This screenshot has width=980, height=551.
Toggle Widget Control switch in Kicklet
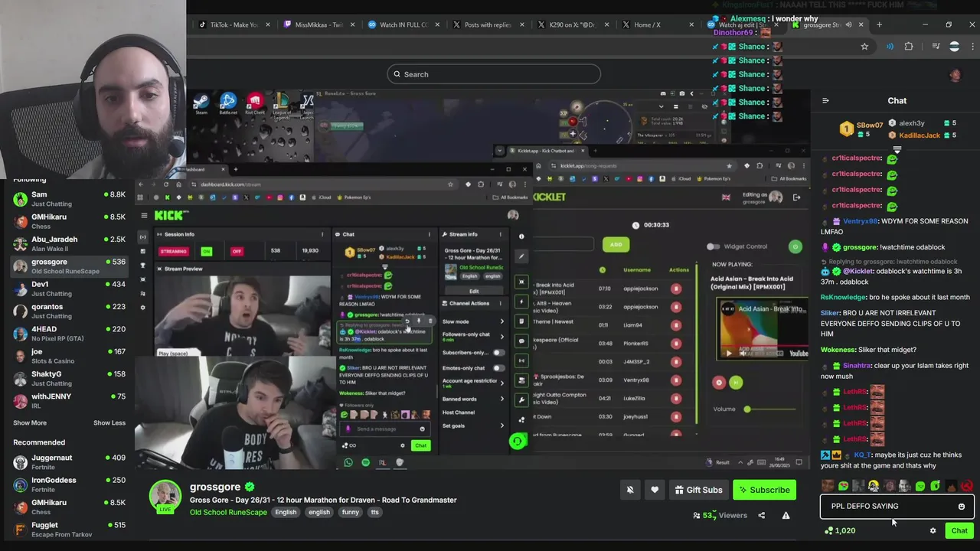point(713,246)
